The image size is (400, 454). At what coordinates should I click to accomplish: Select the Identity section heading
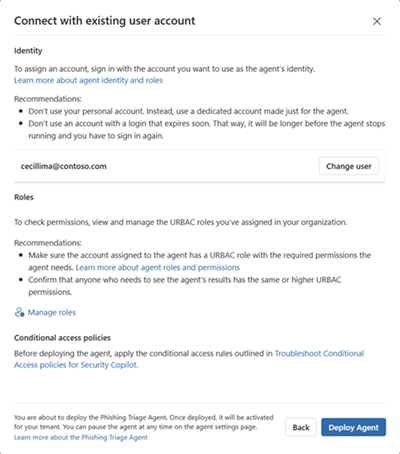pyautogui.click(x=28, y=51)
